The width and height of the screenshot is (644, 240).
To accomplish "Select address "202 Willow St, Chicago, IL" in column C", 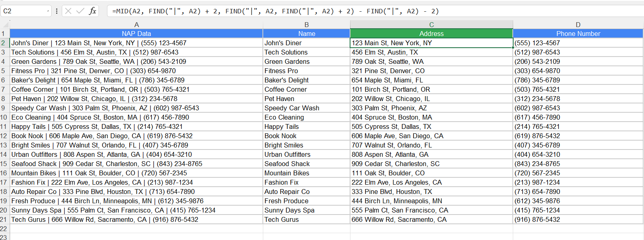I will coord(432,99).
